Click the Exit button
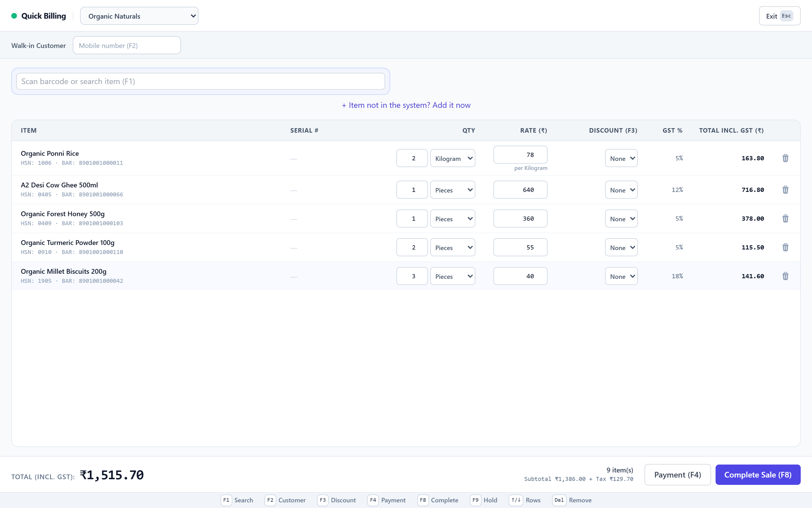 click(780, 16)
